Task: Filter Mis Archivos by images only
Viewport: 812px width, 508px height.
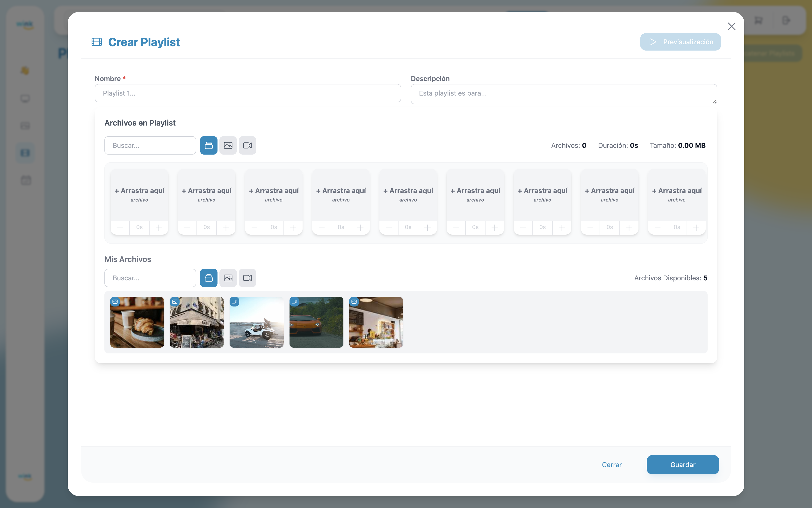Action: (228, 278)
